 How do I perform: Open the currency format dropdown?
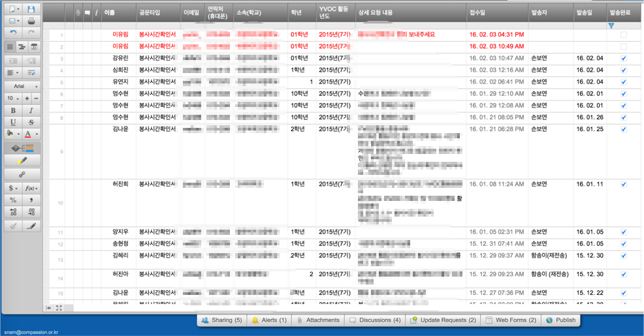pos(13,189)
